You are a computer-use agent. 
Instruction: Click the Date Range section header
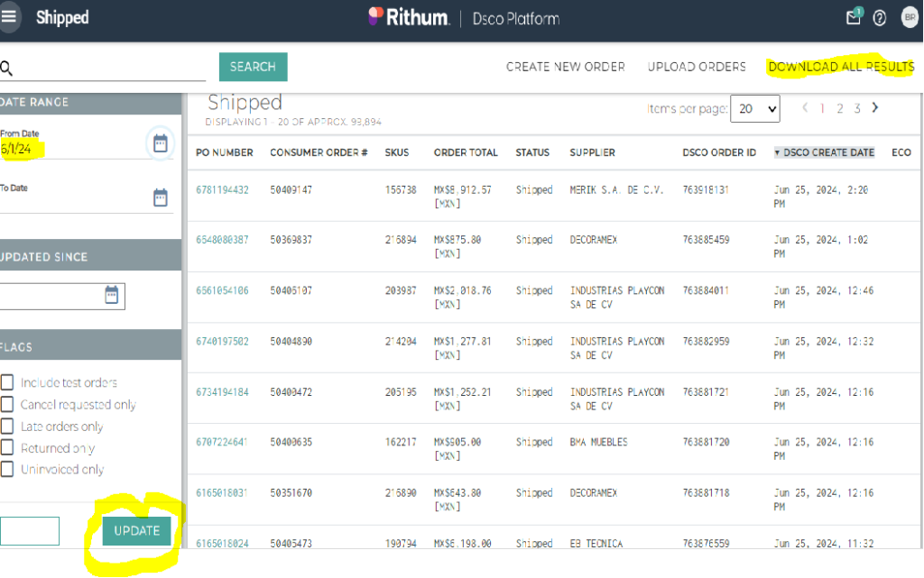pyautogui.click(x=91, y=103)
